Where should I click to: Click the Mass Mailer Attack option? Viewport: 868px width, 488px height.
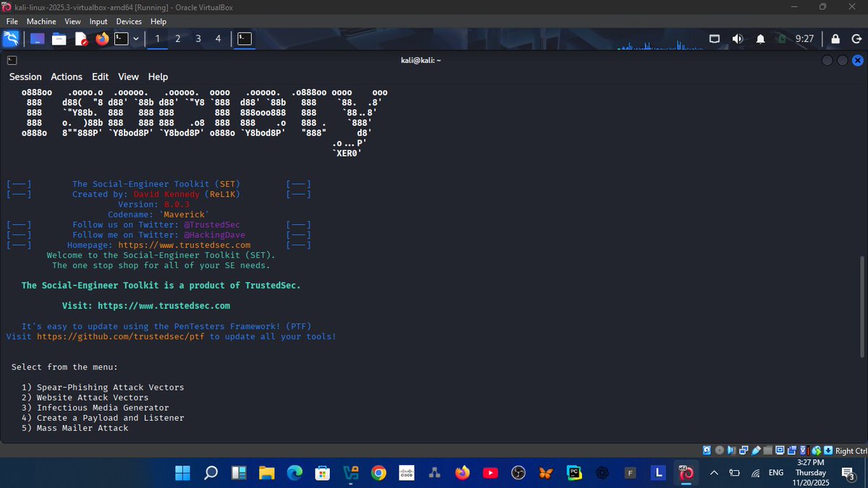tap(75, 428)
